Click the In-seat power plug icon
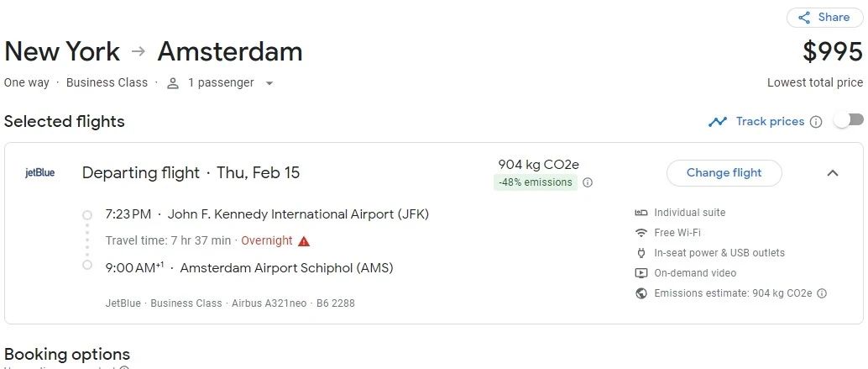868x369 pixels. 641,253
